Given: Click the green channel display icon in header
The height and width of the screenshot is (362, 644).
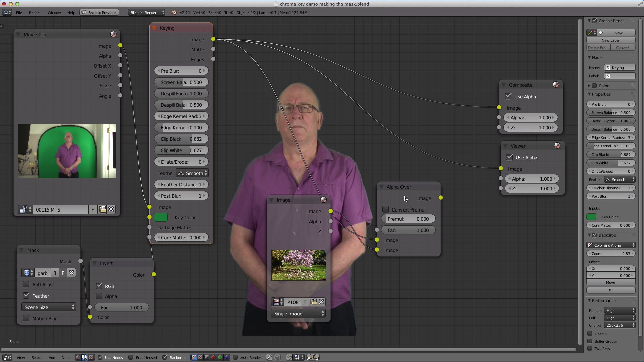Looking at the screenshot, I should [220, 357].
